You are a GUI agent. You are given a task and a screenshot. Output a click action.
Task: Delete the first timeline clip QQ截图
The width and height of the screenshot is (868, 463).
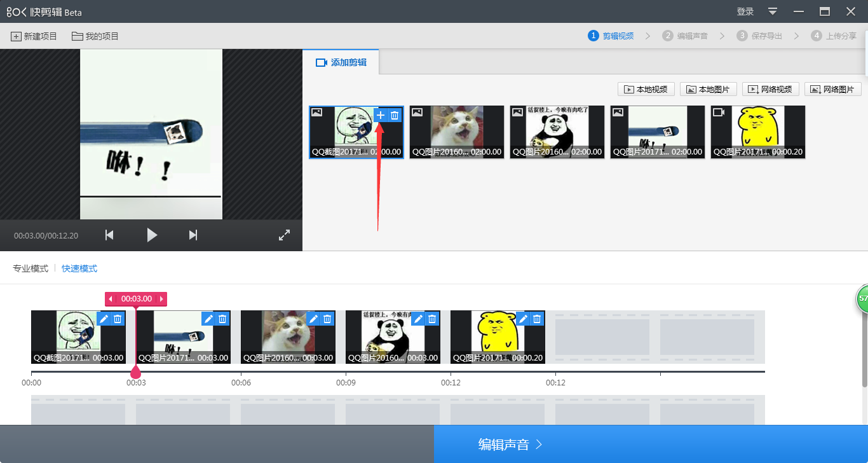coord(118,319)
